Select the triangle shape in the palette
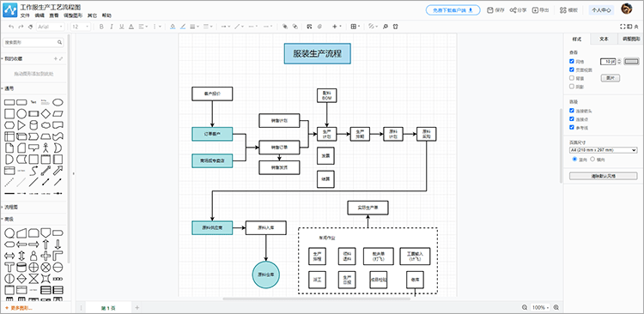Viewport: 644px width, 314px height. click(x=21, y=124)
